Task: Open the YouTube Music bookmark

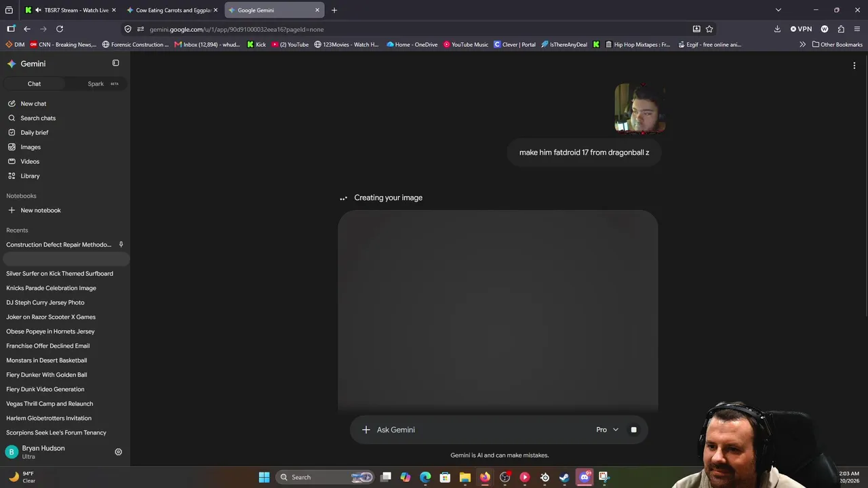Action: pyautogui.click(x=466, y=45)
